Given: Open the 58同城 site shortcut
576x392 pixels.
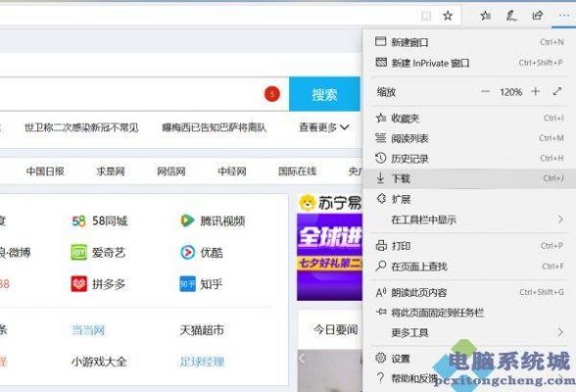Looking at the screenshot, I should tap(100, 220).
